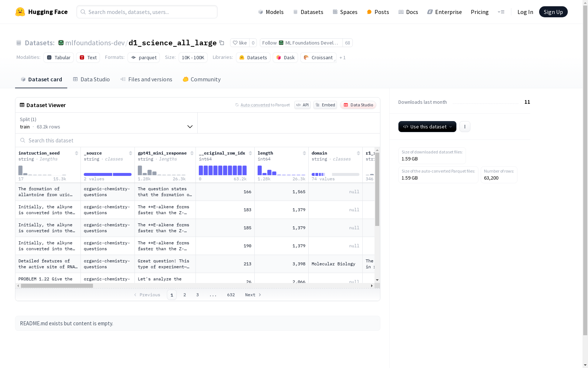This screenshot has width=588, height=368.
Task: Select the Datasets library tag
Action: pyautogui.click(x=253, y=57)
